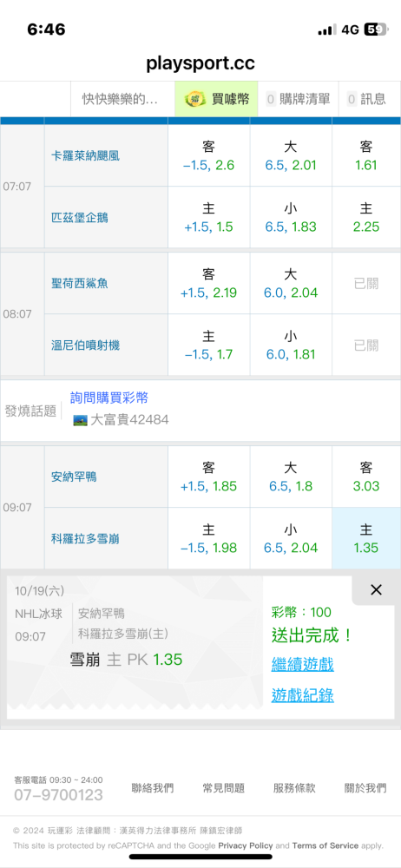The height and width of the screenshot is (868, 401).
Task: Click the avatar thumbnail beside 大富貴42484
Action: click(x=81, y=421)
